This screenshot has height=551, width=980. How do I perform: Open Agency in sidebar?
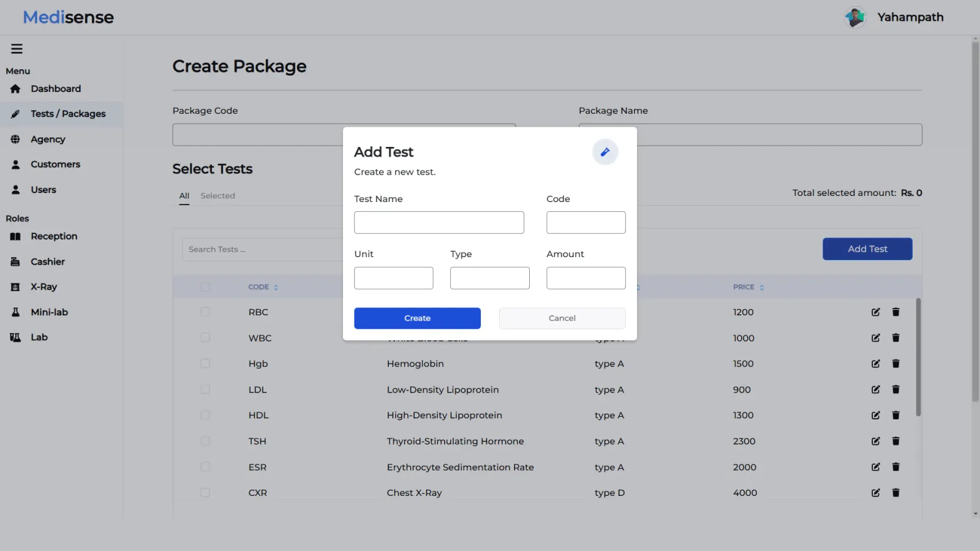coord(48,140)
